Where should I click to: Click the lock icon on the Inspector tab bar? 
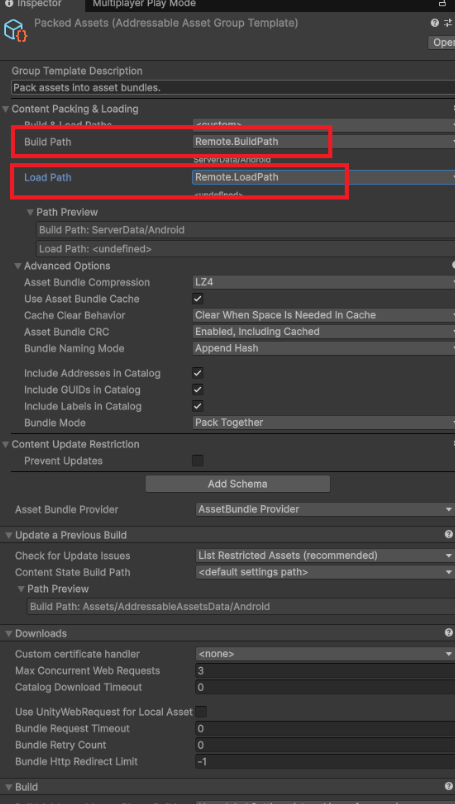point(442,4)
